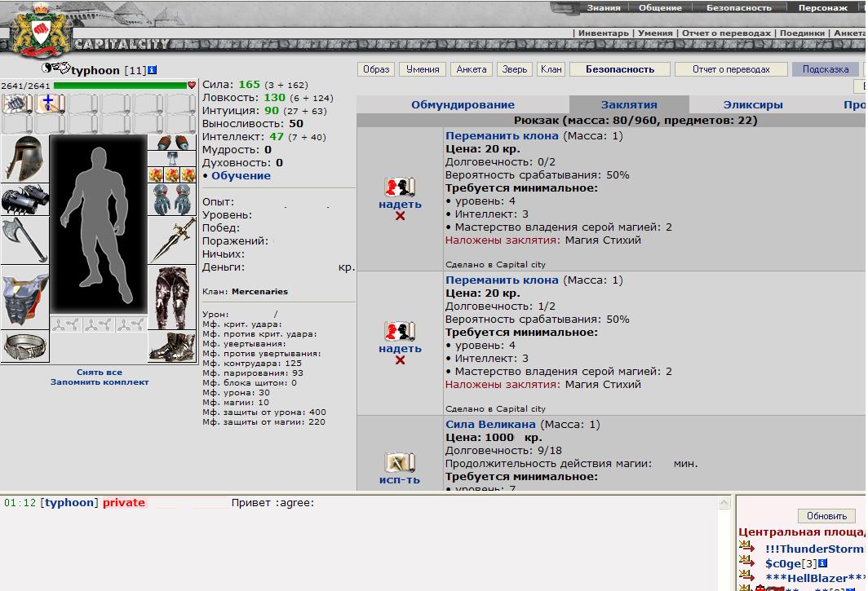The height and width of the screenshot is (591, 868).
Task: Open the Обучение link
Action: coord(241,175)
